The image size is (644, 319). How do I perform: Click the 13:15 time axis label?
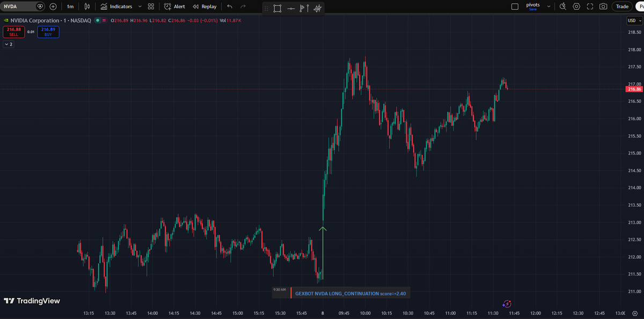[89, 313]
